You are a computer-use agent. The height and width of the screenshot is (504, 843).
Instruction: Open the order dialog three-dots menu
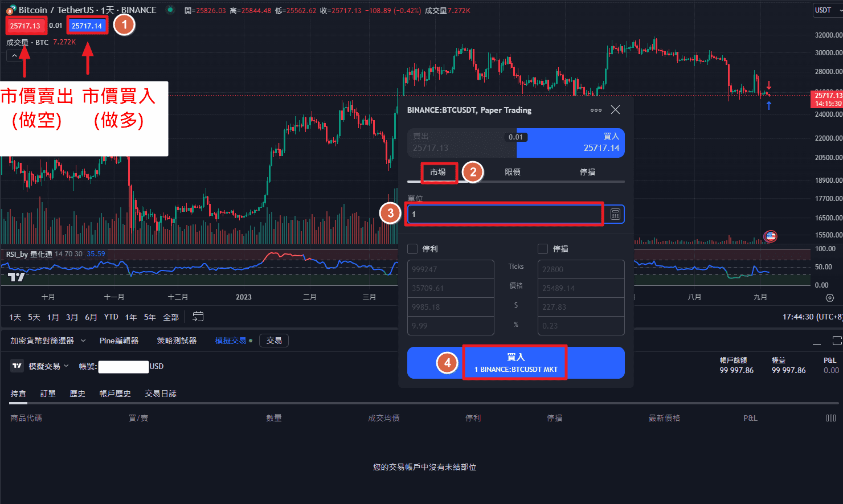pyautogui.click(x=596, y=110)
